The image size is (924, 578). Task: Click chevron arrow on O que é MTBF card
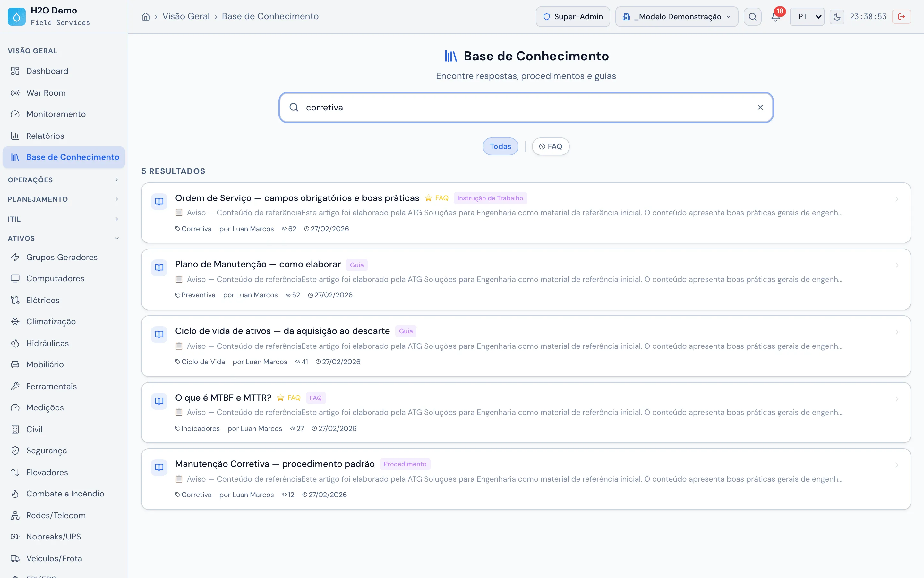(x=897, y=399)
